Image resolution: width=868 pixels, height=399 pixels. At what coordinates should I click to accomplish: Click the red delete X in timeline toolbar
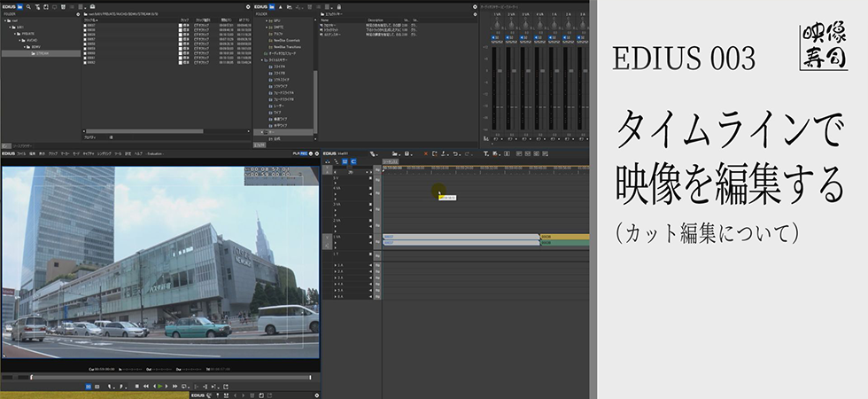(426, 153)
